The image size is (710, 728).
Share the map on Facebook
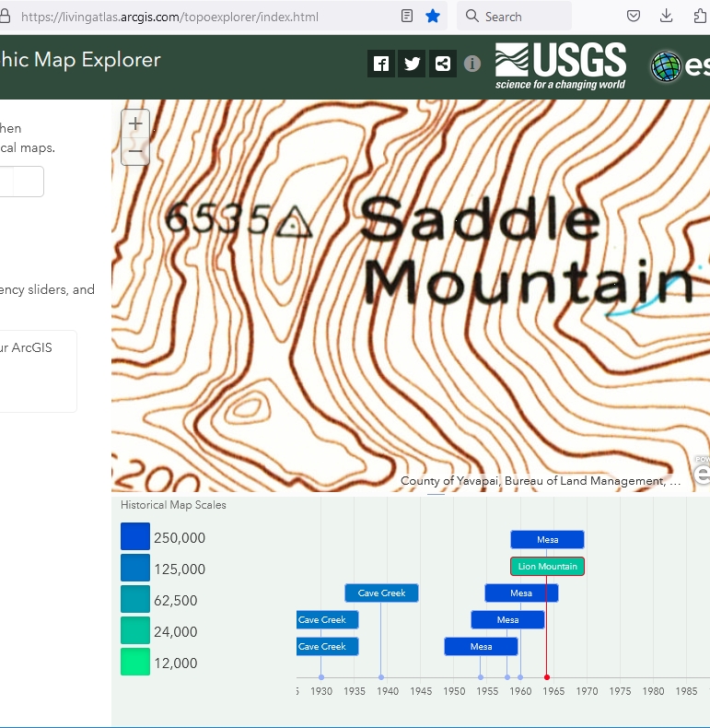click(381, 64)
